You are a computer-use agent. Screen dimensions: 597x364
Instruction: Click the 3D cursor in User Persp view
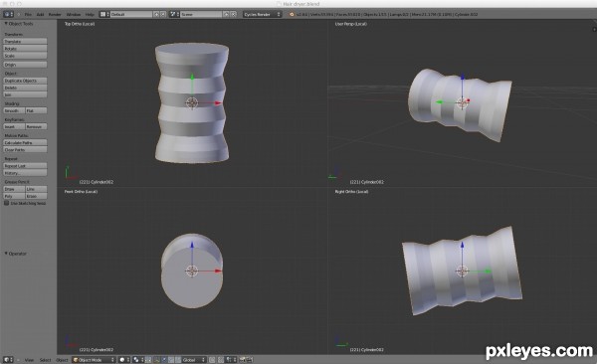point(463,102)
